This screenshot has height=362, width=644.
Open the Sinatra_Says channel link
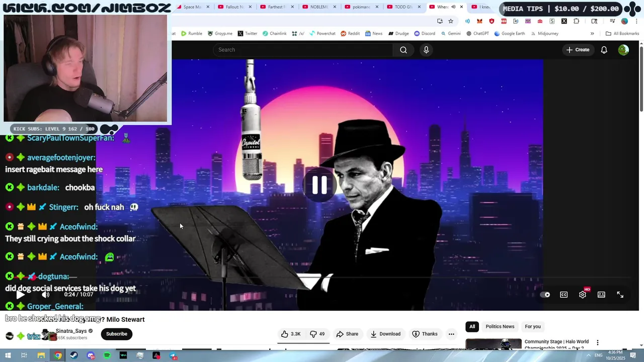pyautogui.click(x=71, y=331)
